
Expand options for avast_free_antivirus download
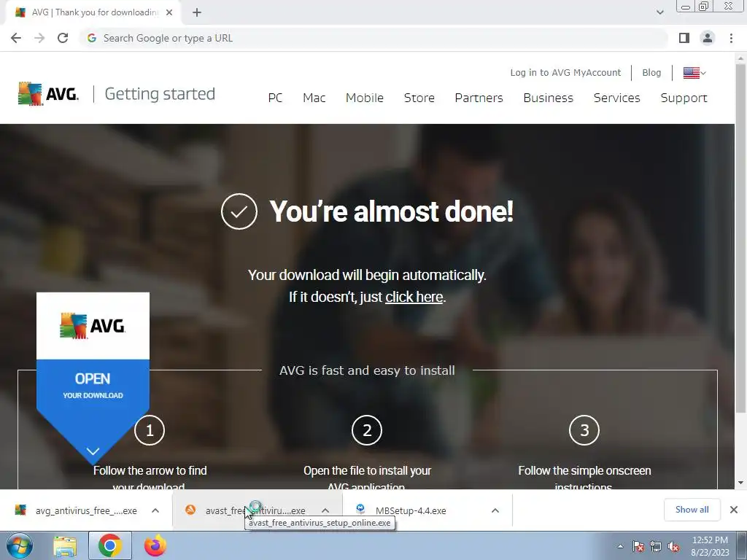pos(325,510)
